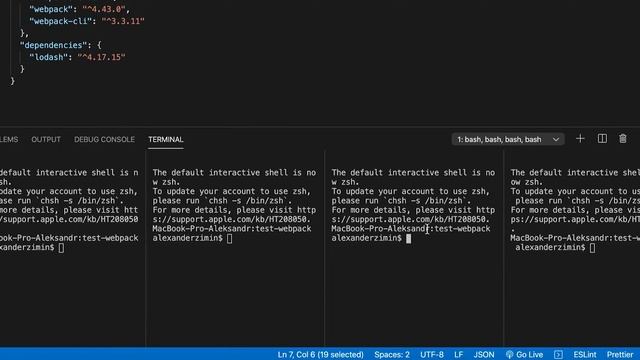Click Ln 7, Col 6 status entry
640x360 pixels.
coord(320,355)
